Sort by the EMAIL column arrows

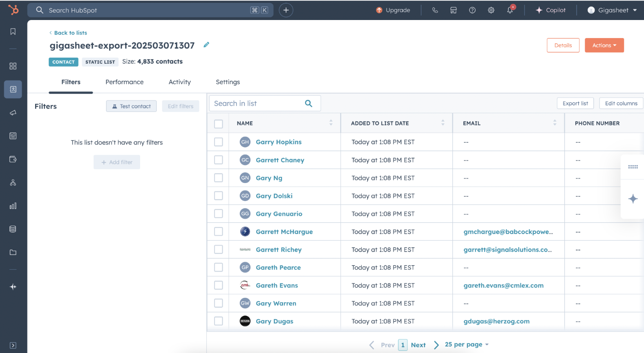click(555, 123)
